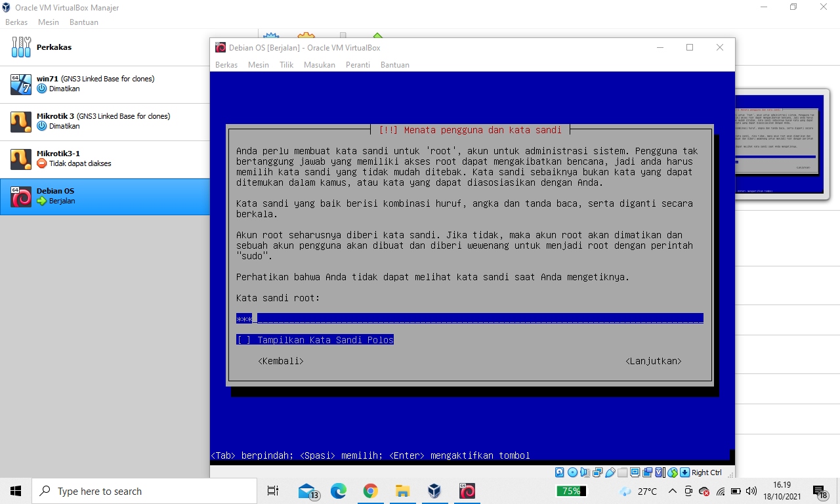Click the 'Kata sandi root:' label
Image resolution: width=840 pixels, height=504 pixels.
278,298
